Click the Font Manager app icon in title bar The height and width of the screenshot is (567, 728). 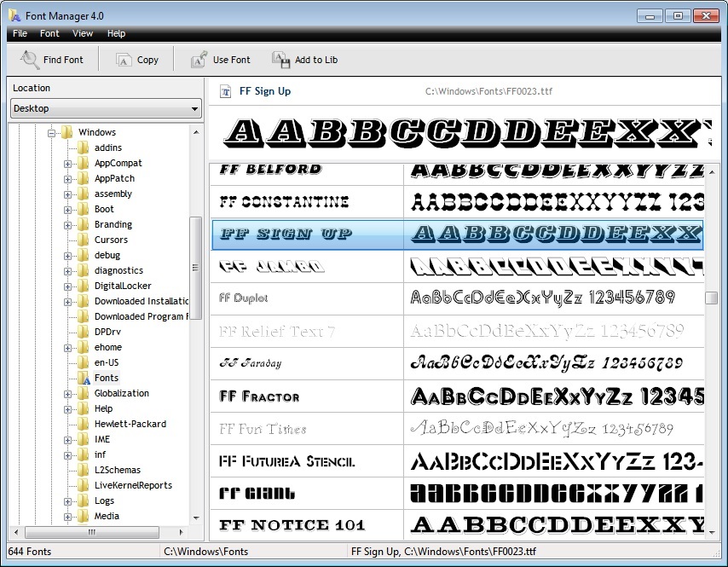[x=14, y=15]
